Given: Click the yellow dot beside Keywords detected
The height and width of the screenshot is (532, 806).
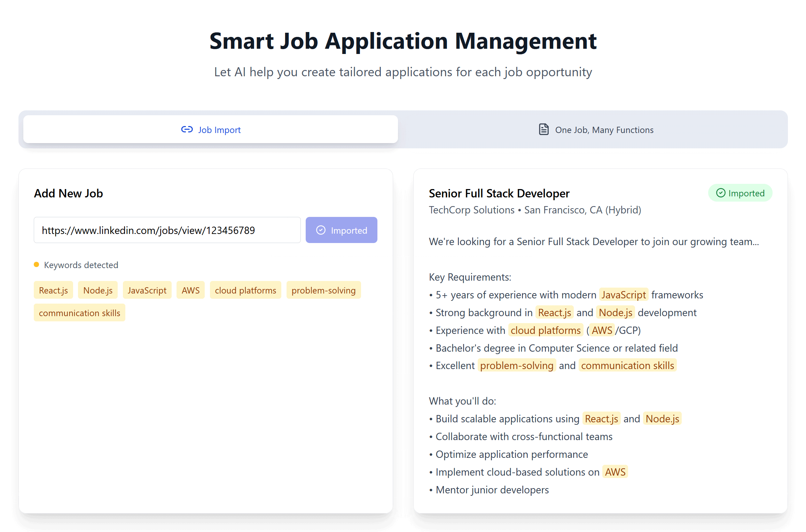Looking at the screenshot, I should [37, 265].
